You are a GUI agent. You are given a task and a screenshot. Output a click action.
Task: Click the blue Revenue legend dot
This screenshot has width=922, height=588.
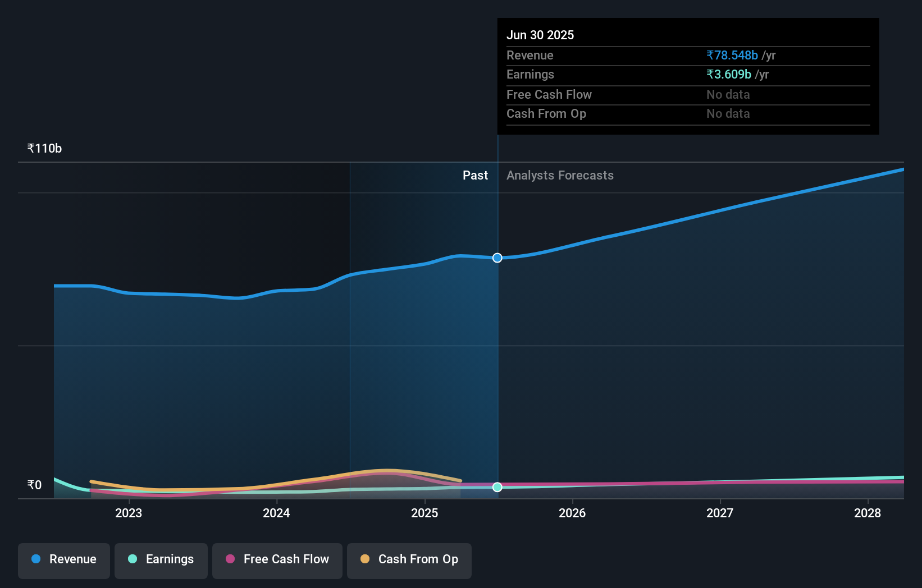pyautogui.click(x=36, y=559)
